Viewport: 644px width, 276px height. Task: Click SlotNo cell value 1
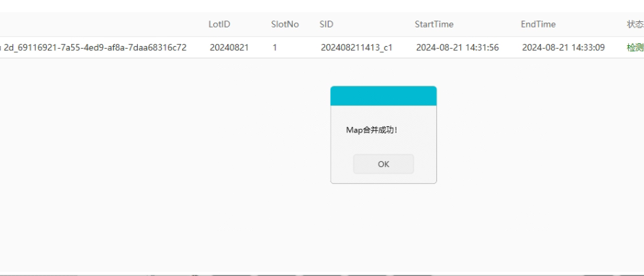[x=275, y=47]
